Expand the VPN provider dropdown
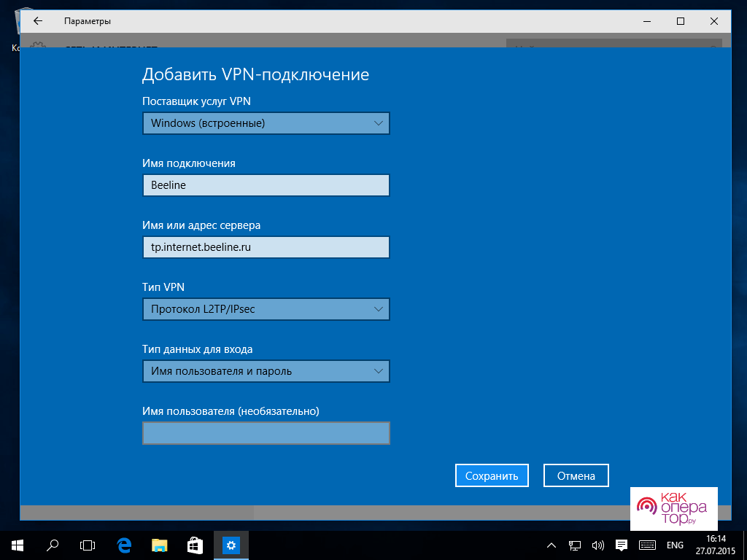Screen dimensions: 747x560 tap(266, 123)
